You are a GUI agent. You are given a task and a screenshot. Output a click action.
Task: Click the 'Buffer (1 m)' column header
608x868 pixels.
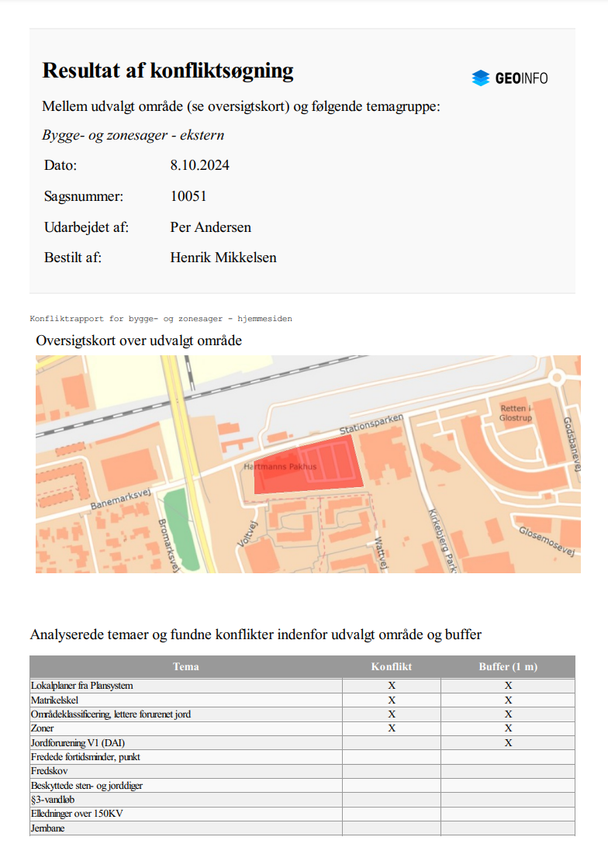tap(508, 666)
